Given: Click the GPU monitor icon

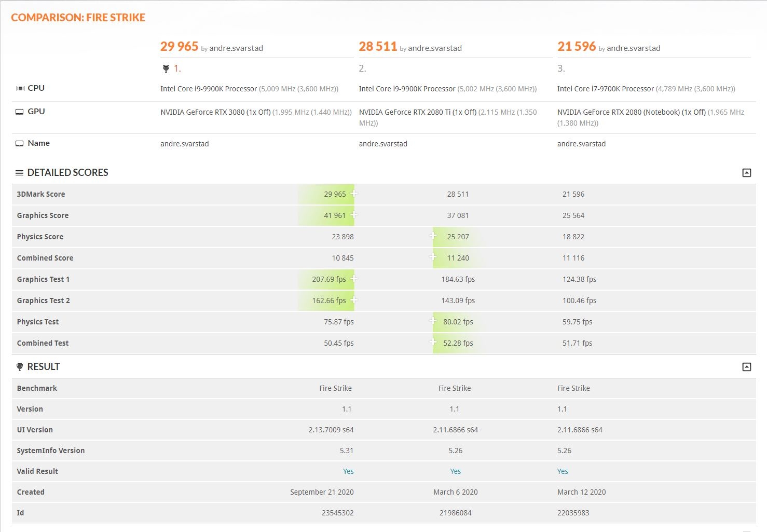Looking at the screenshot, I should click(20, 112).
